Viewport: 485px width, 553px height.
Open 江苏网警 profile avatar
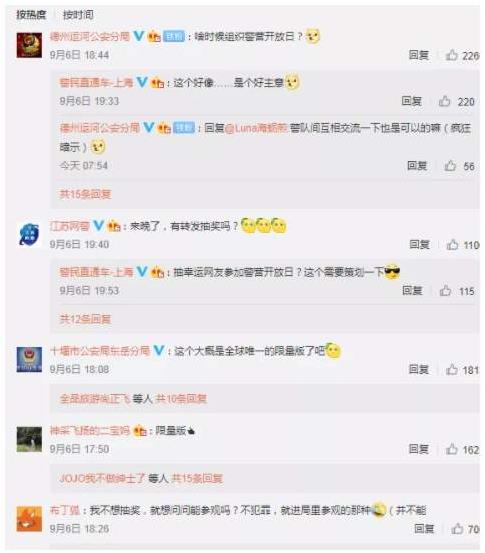(29, 234)
